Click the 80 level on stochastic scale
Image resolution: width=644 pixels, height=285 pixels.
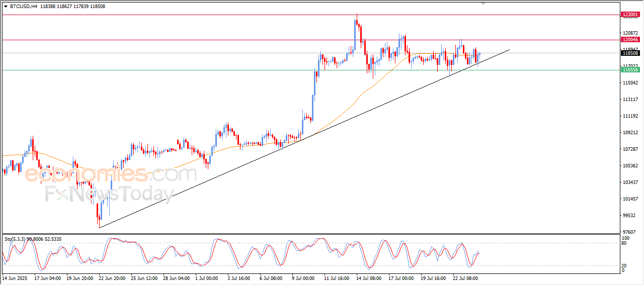tap(625, 243)
